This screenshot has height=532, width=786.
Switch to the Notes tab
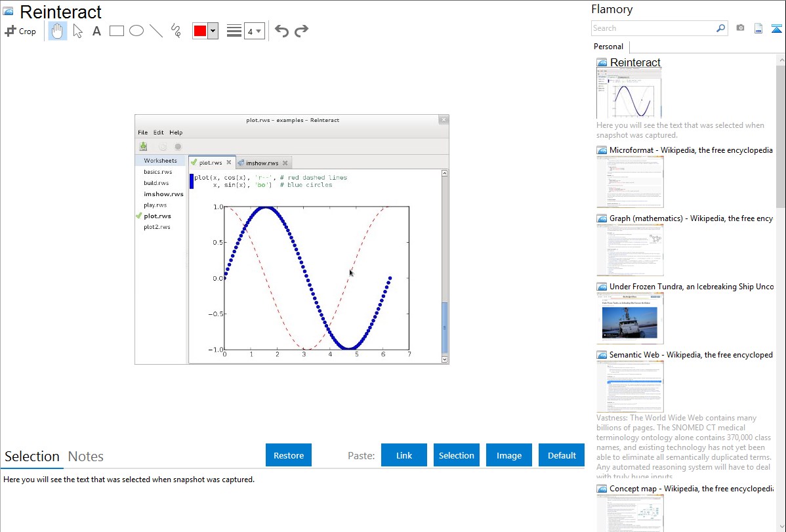86,457
